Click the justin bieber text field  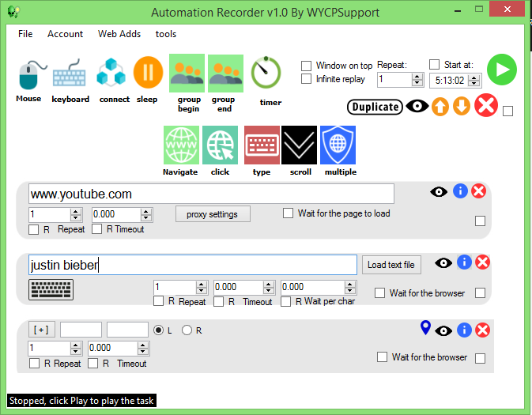click(x=193, y=265)
